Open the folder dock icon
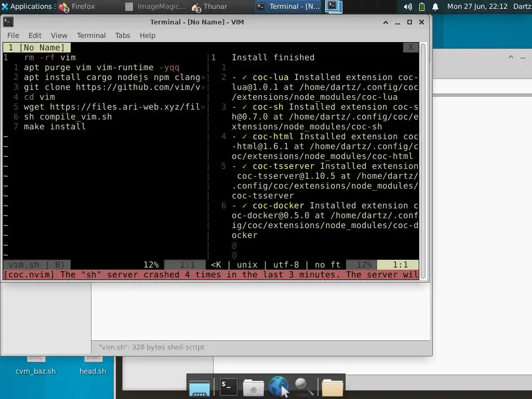The width and height of the screenshot is (532, 399). (x=332, y=388)
